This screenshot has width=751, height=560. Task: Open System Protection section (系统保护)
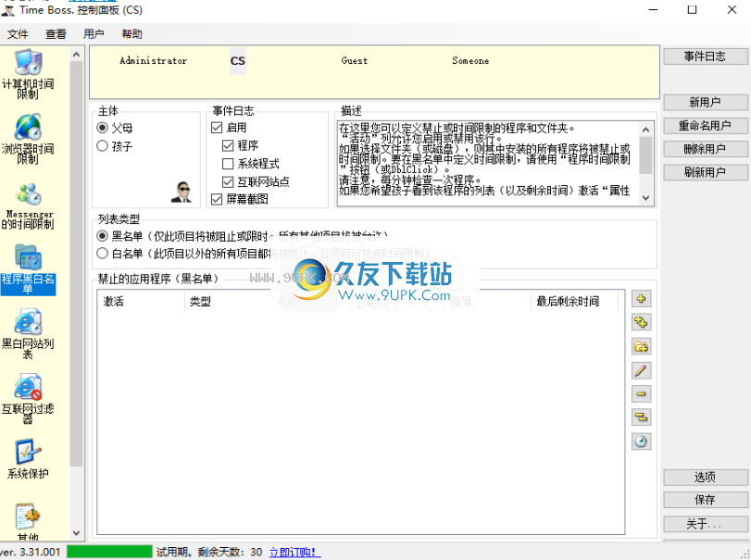[x=28, y=458]
